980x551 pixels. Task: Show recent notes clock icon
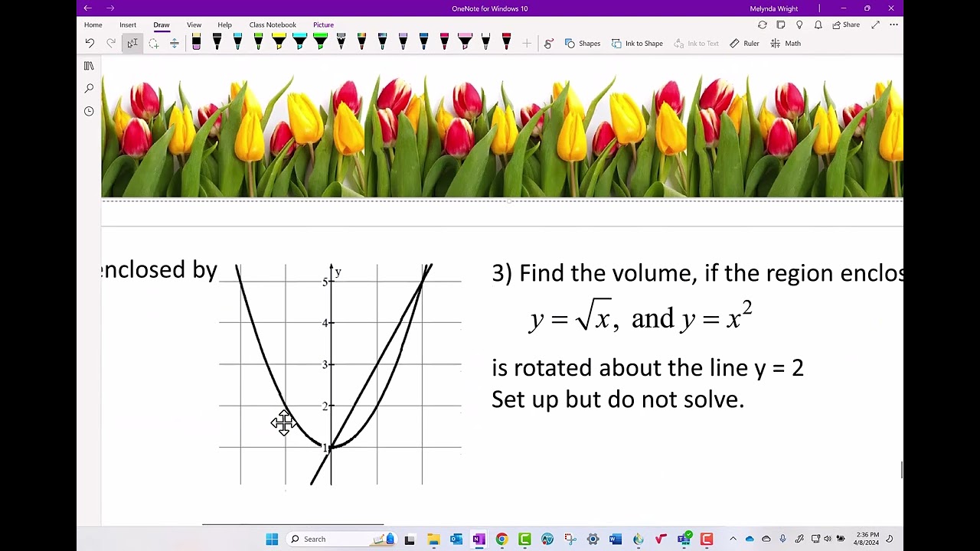point(89,112)
